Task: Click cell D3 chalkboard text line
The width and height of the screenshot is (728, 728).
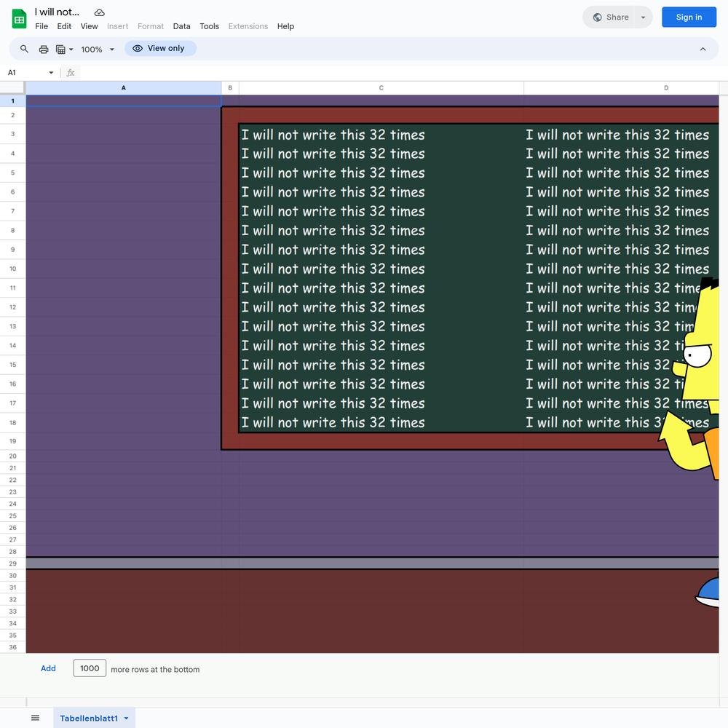Action: [x=621, y=135]
